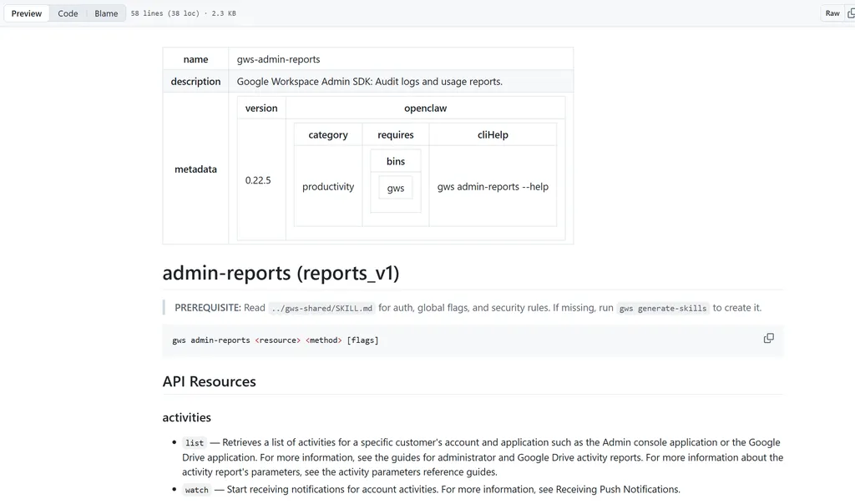Select the 'description' header cell

[195, 81]
